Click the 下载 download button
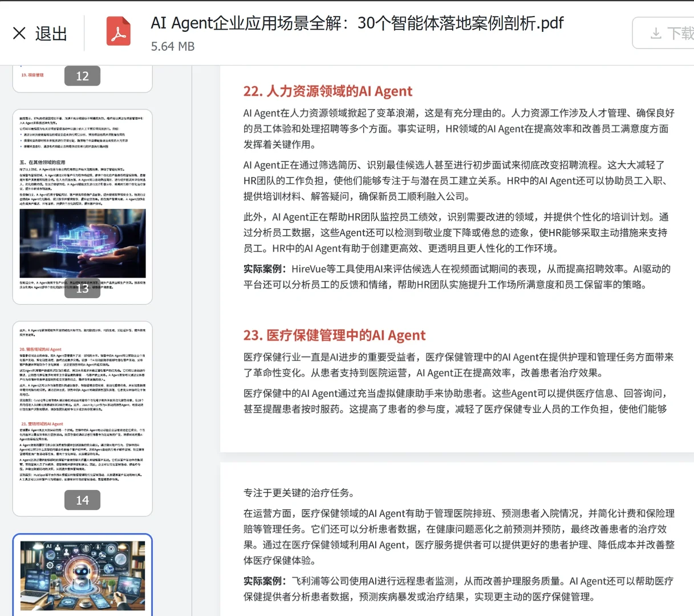 tap(664, 33)
